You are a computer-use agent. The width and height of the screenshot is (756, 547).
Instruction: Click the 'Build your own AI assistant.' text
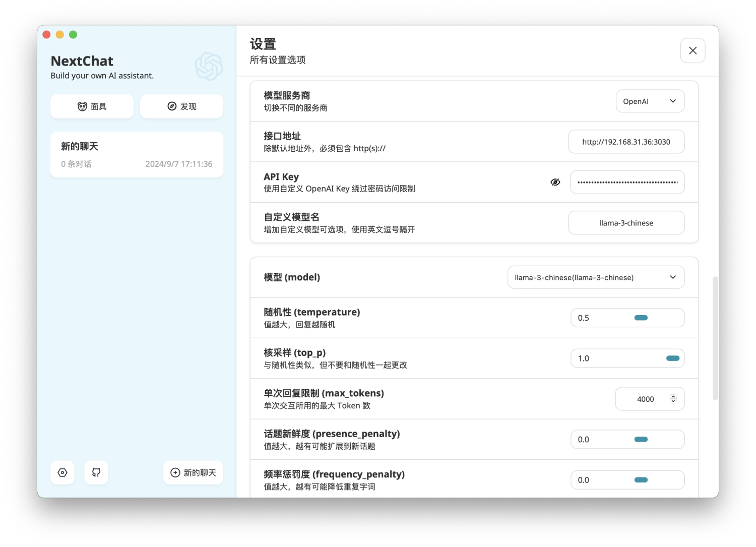point(102,76)
